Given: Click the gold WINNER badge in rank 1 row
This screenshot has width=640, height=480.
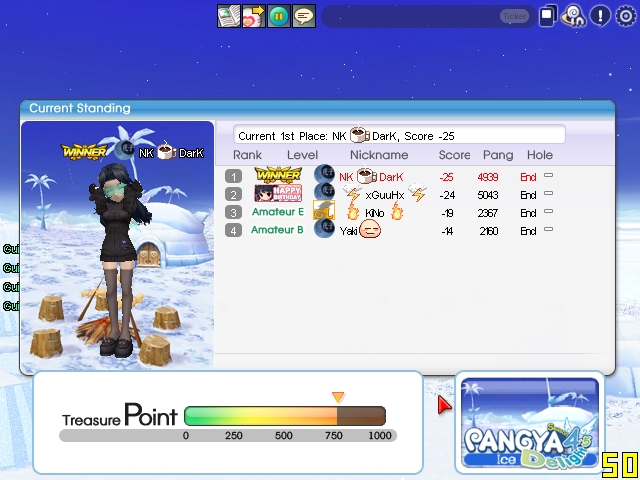Looking at the screenshot, I should 278,176.
